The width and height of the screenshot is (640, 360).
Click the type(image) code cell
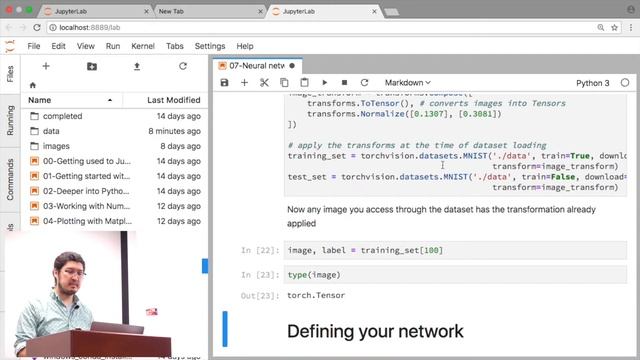click(x=455, y=275)
